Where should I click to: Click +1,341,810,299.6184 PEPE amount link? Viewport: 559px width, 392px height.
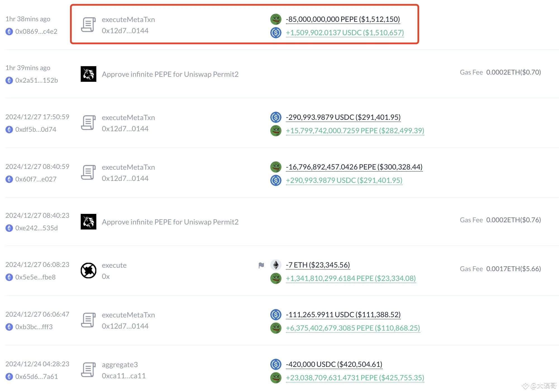coord(350,278)
